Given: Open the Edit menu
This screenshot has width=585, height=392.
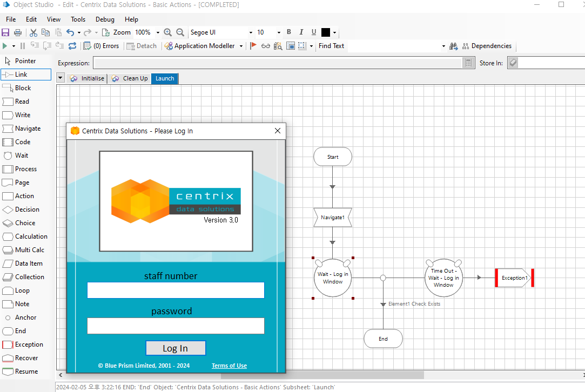Looking at the screenshot, I should [31, 19].
